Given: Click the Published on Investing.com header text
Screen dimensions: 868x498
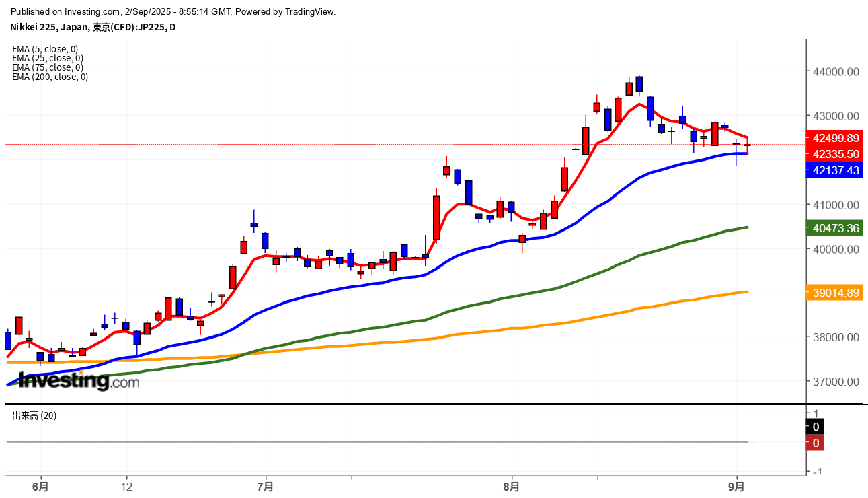Looking at the screenshot, I should [x=173, y=11].
